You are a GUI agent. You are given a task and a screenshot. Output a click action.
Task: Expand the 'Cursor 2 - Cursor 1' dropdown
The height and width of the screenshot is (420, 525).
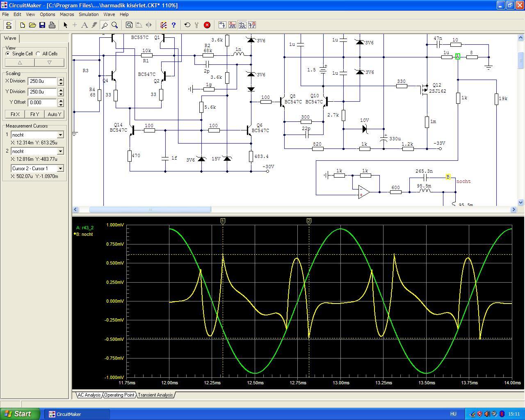click(x=60, y=169)
